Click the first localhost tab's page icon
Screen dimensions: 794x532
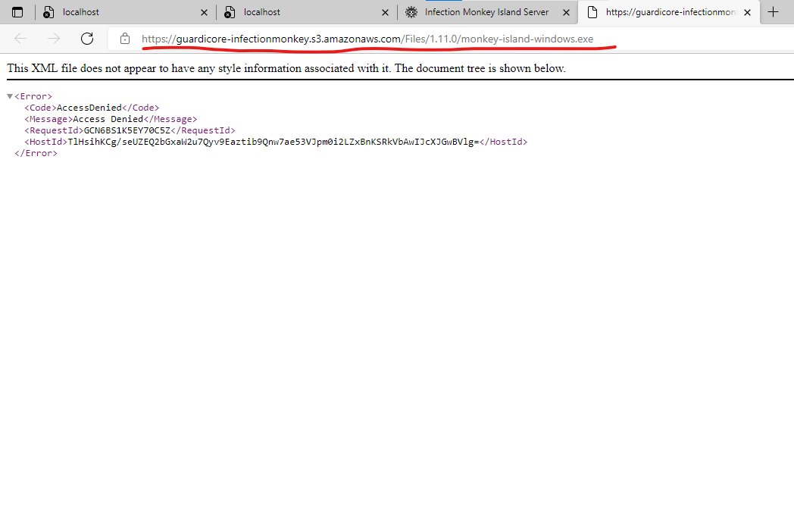point(48,13)
